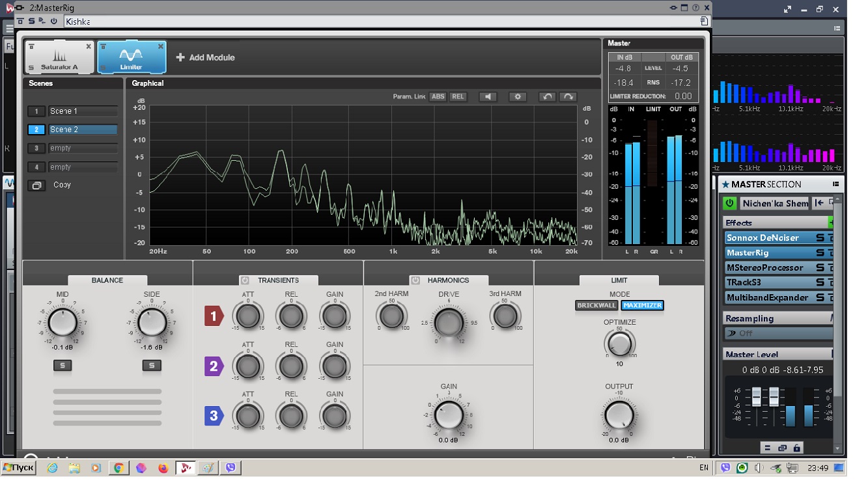Open the Nichen'ka Shem preset dropdown
868x488 pixels.
pos(775,203)
